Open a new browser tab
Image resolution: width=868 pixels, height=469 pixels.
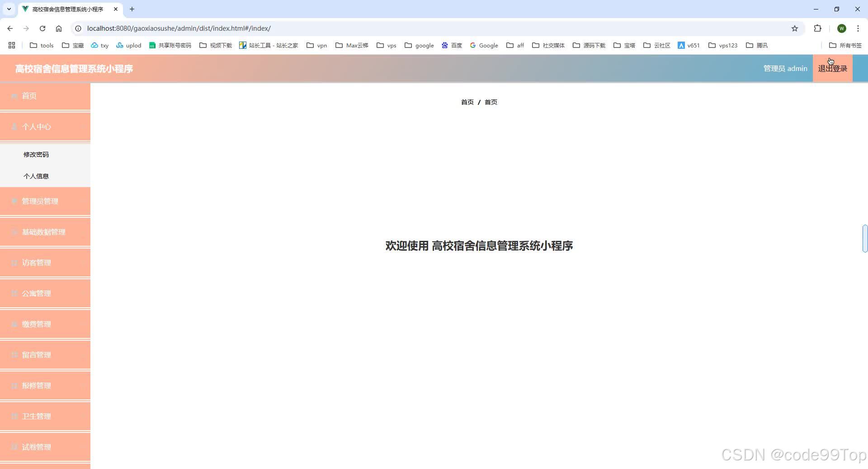(x=132, y=9)
